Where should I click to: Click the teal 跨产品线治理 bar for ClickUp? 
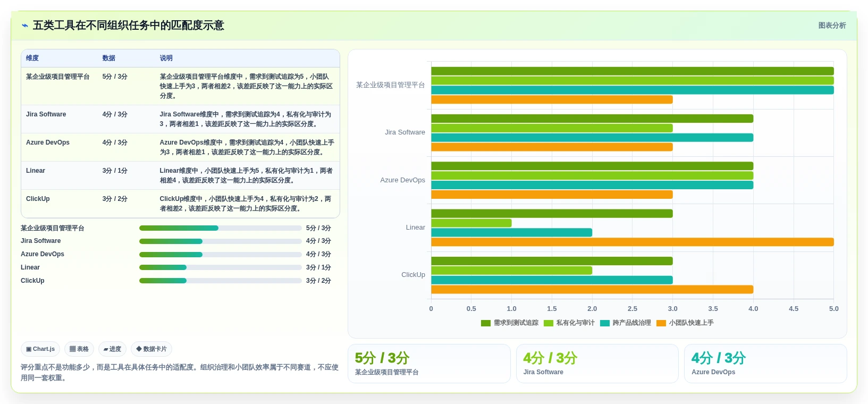coord(552,280)
